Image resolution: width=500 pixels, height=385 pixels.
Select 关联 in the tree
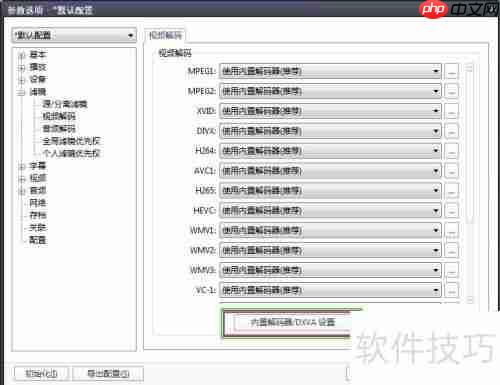pos(38,227)
